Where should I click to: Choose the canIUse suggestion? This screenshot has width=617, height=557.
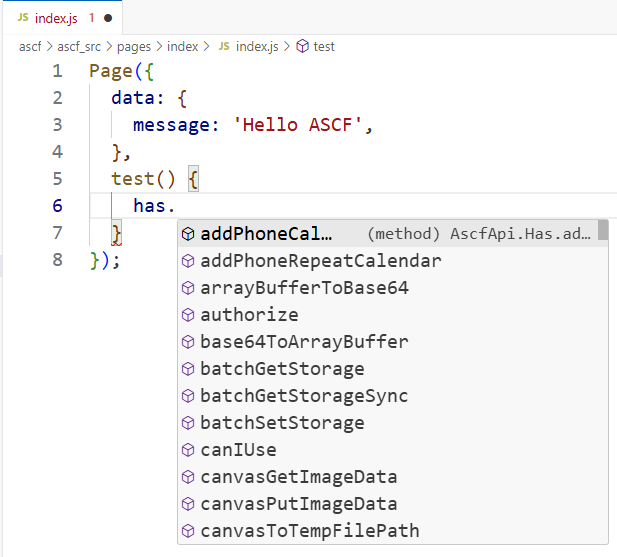pyautogui.click(x=393, y=450)
